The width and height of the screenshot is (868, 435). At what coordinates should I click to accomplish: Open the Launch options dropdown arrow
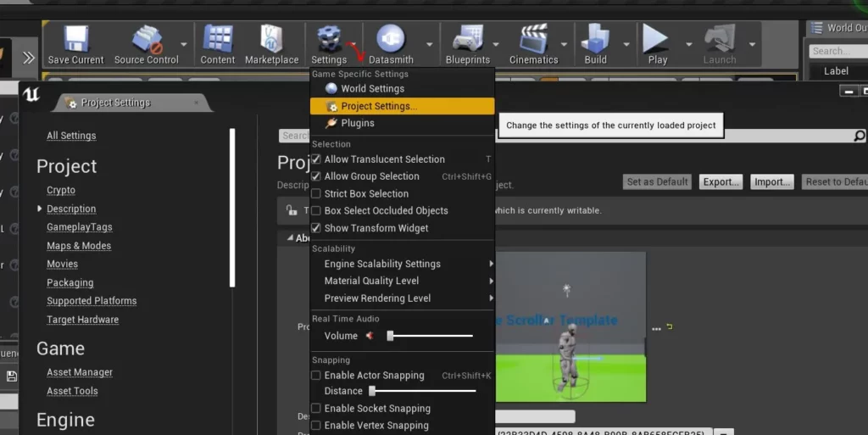[753, 44]
